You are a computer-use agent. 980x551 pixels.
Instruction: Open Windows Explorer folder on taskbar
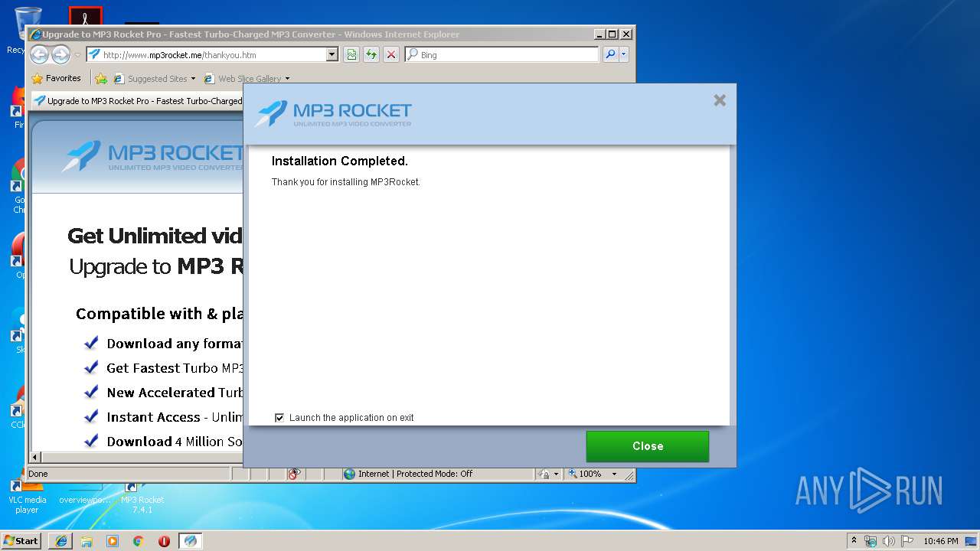[87, 541]
